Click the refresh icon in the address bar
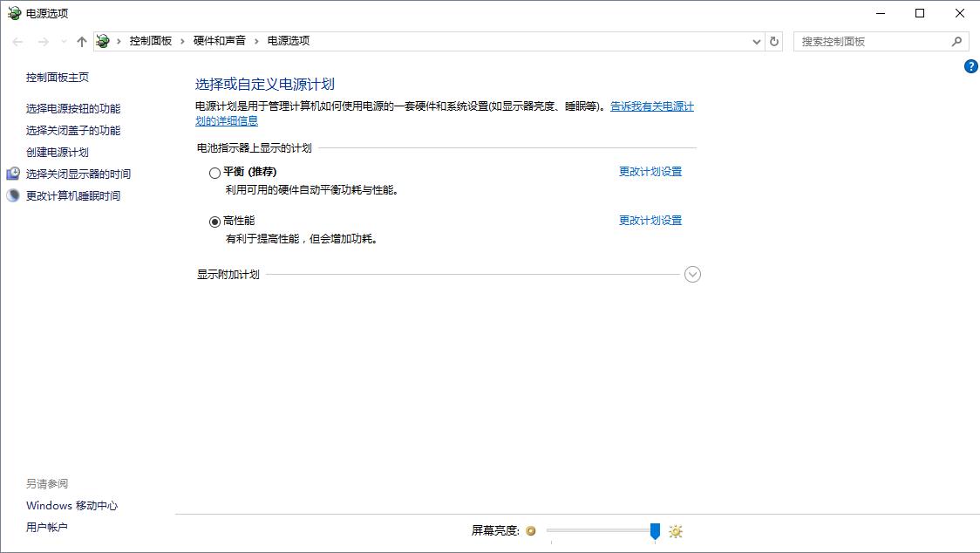 (x=774, y=41)
